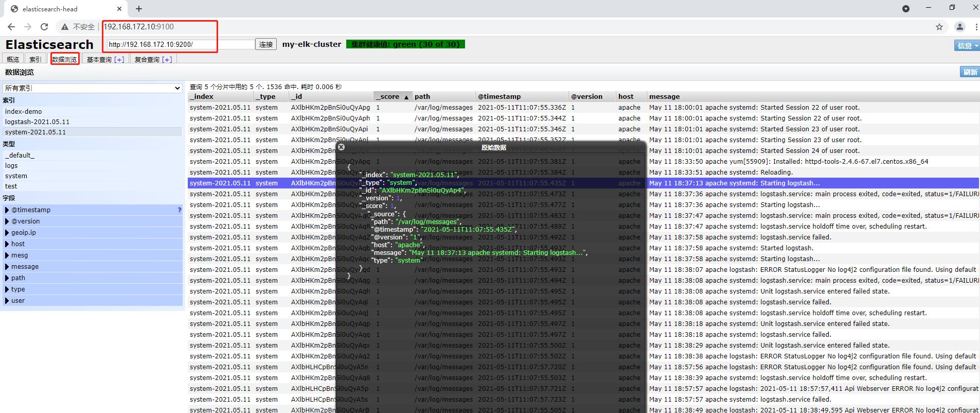Sort by the _score column header

tap(393, 96)
